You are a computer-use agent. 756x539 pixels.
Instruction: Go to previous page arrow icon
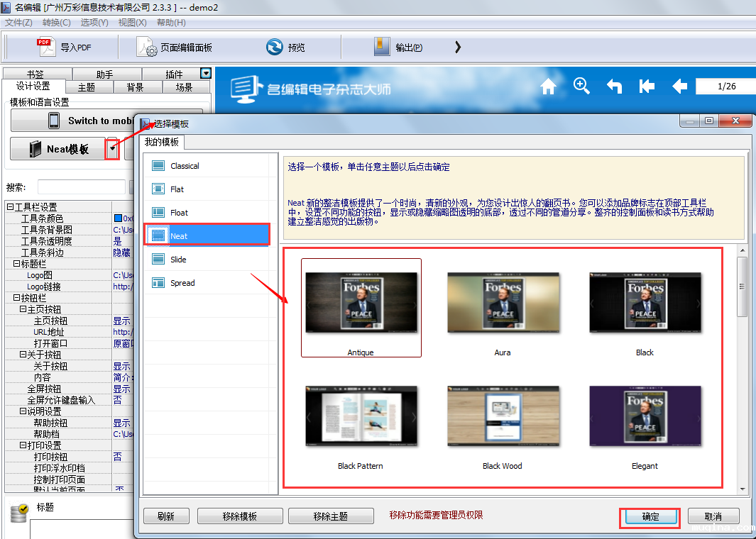click(x=679, y=87)
